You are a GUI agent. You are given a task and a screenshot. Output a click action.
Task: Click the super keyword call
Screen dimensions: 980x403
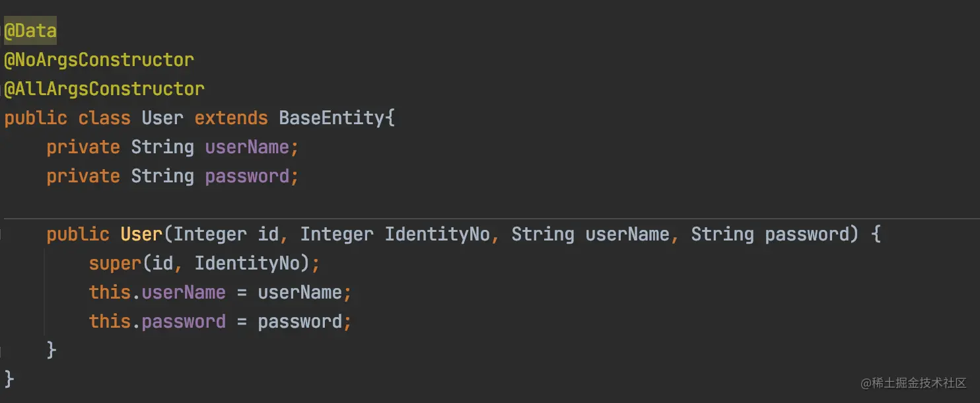pyautogui.click(x=115, y=264)
